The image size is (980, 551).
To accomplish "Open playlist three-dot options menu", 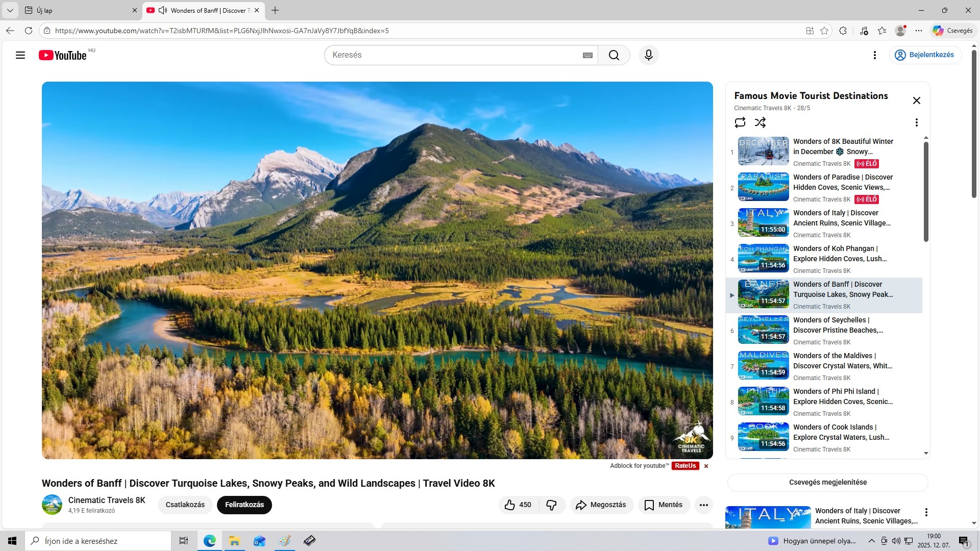I will click(916, 122).
